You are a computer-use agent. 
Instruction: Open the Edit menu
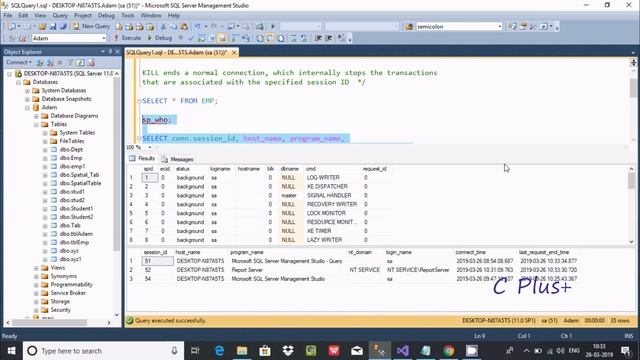click(23, 16)
